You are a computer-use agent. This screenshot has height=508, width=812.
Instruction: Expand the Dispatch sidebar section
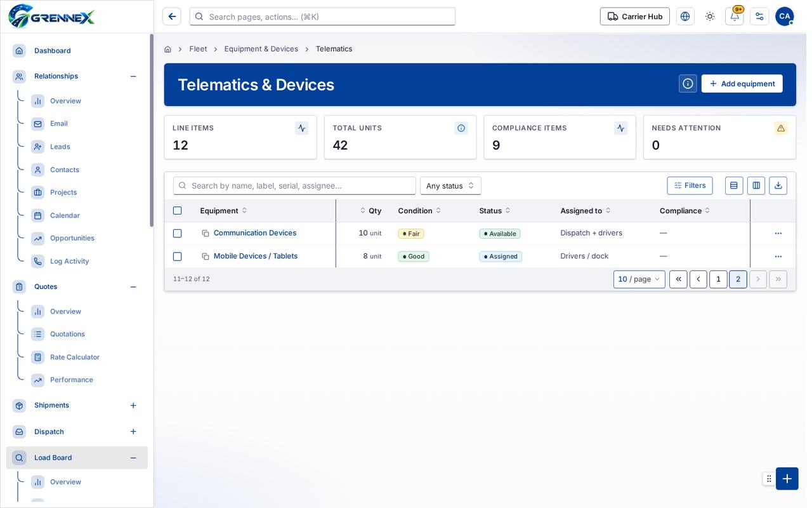(x=133, y=432)
